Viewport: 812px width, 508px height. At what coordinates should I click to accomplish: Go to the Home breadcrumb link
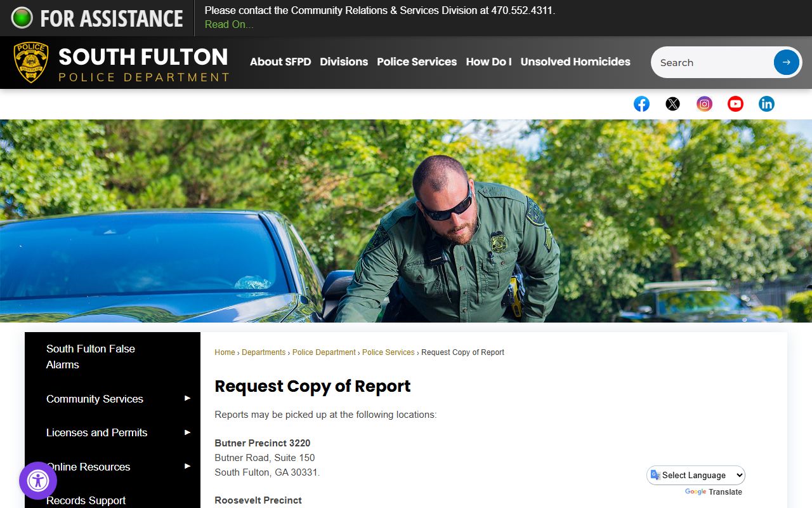[x=225, y=352]
